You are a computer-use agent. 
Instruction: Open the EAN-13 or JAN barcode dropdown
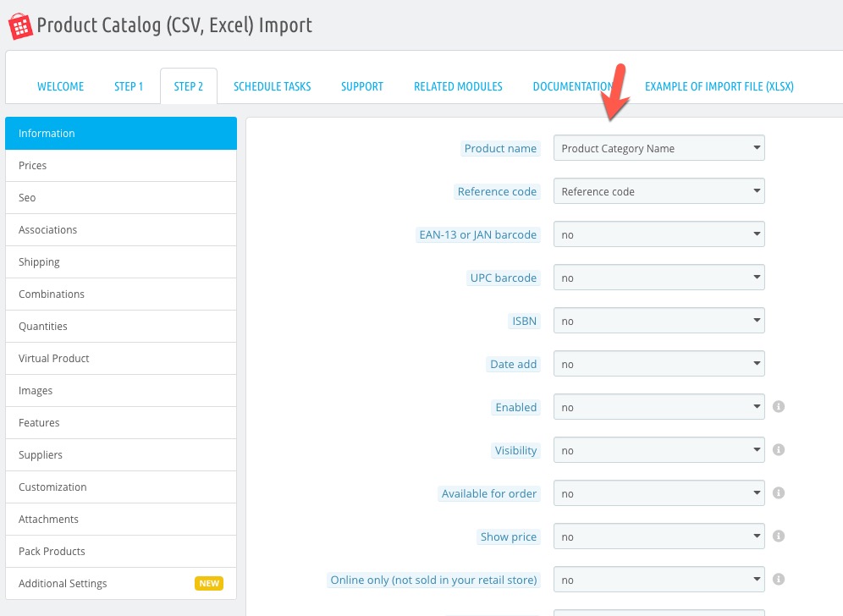pyautogui.click(x=658, y=234)
